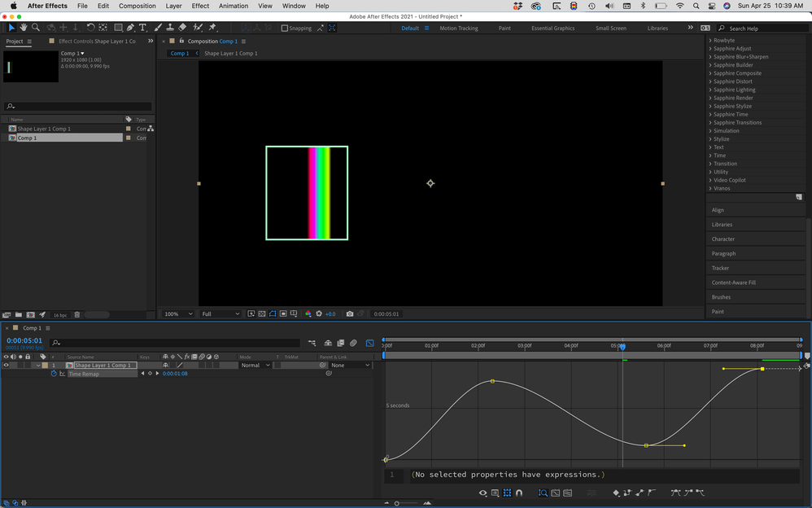Open the 100% magnification dropdown
This screenshot has height=508, width=812.
tap(179, 314)
